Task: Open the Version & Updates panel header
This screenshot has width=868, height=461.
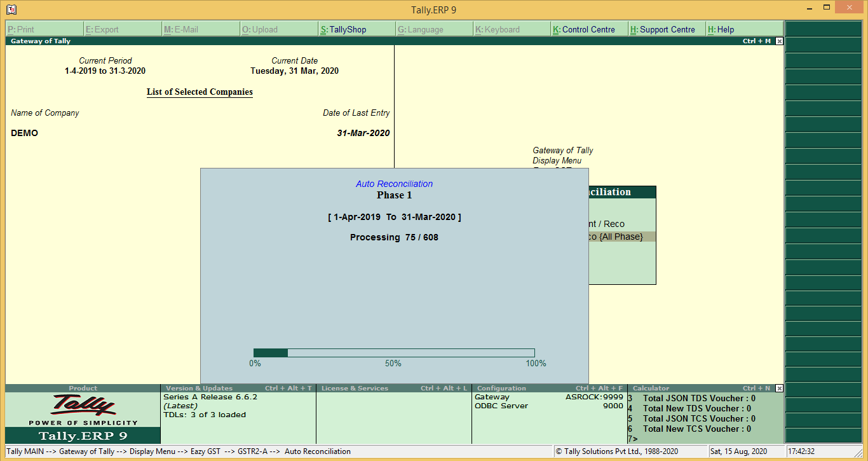Action: [238, 388]
